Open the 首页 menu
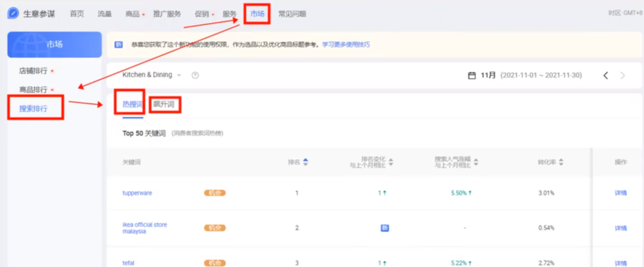644x267 pixels. click(77, 14)
